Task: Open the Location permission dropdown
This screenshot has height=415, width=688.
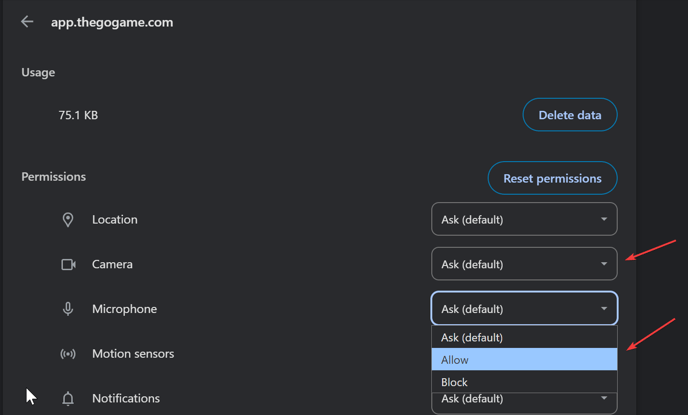Action: pyautogui.click(x=524, y=220)
